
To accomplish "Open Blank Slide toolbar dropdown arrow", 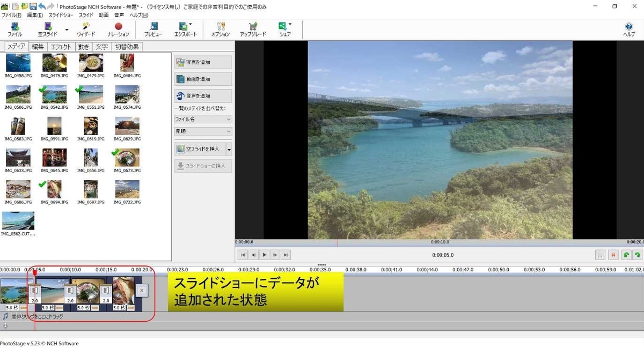I will [67, 29].
